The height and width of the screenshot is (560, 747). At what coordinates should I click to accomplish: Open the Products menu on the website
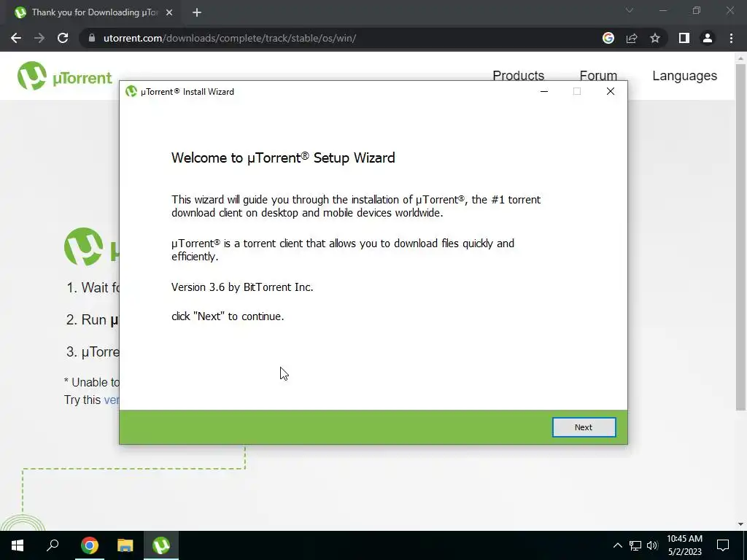[519, 76]
